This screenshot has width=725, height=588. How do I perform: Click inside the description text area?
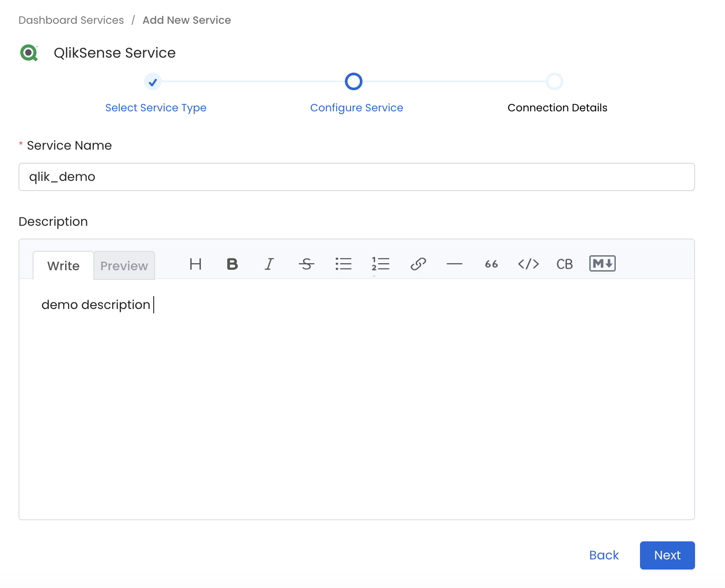tap(356, 396)
